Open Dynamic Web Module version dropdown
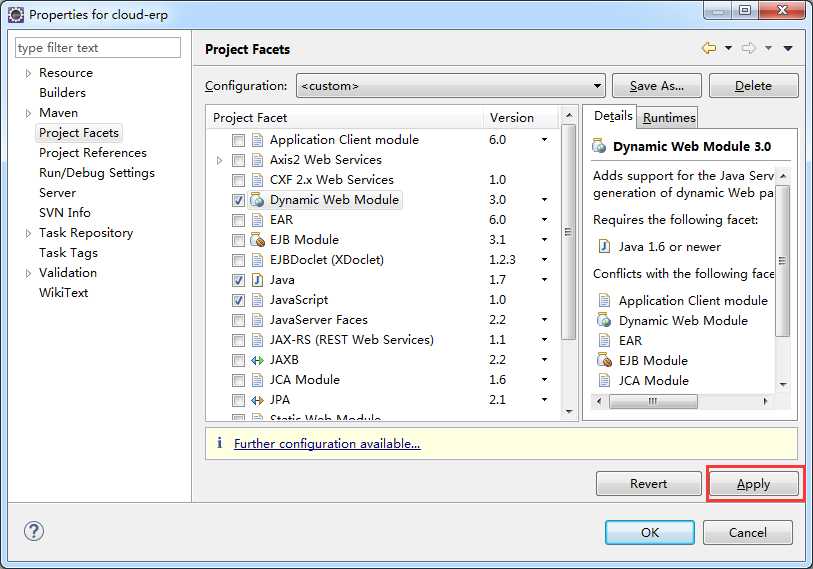813x569 pixels. [x=545, y=200]
